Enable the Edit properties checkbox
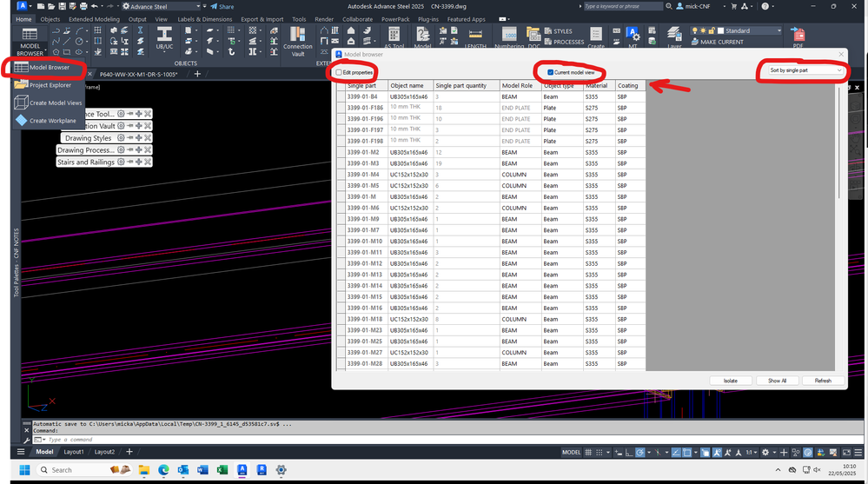The image size is (868, 484). point(339,72)
